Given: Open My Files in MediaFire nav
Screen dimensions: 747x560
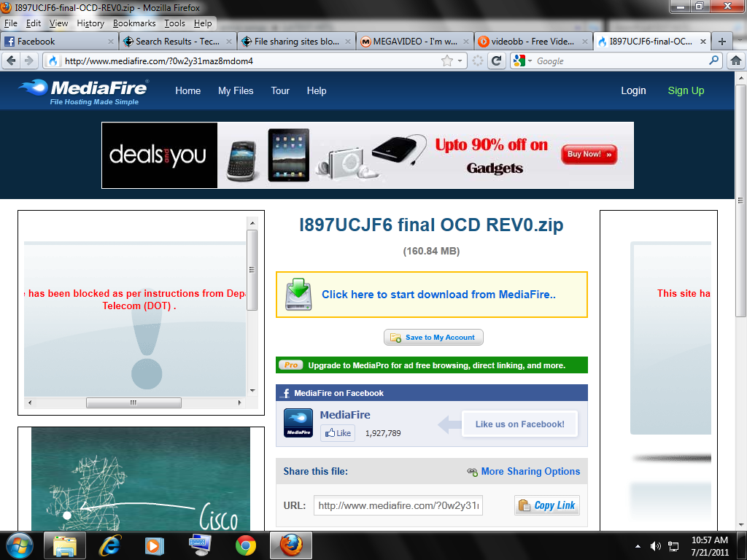Looking at the screenshot, I should (236, 90).
